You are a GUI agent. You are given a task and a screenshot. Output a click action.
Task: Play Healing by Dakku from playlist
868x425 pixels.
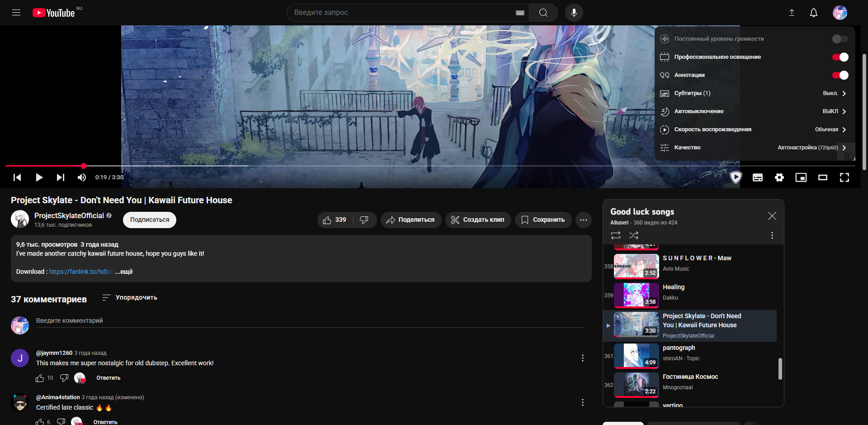coord(690,295)
